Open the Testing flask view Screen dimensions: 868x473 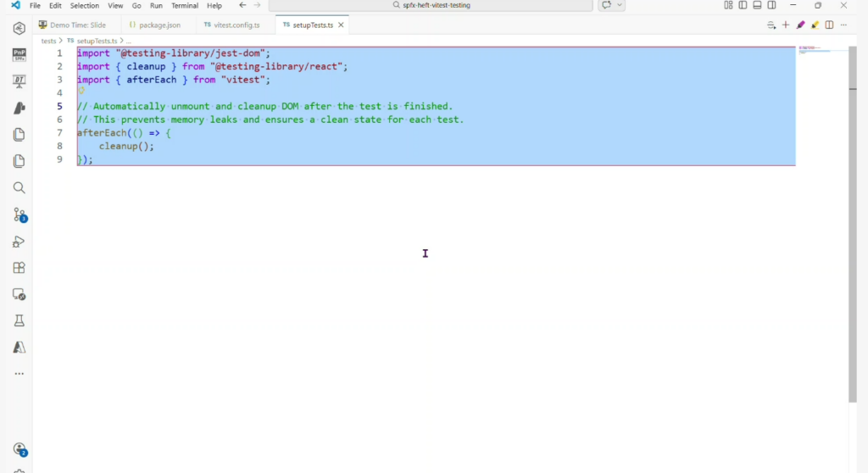(19, 321)
